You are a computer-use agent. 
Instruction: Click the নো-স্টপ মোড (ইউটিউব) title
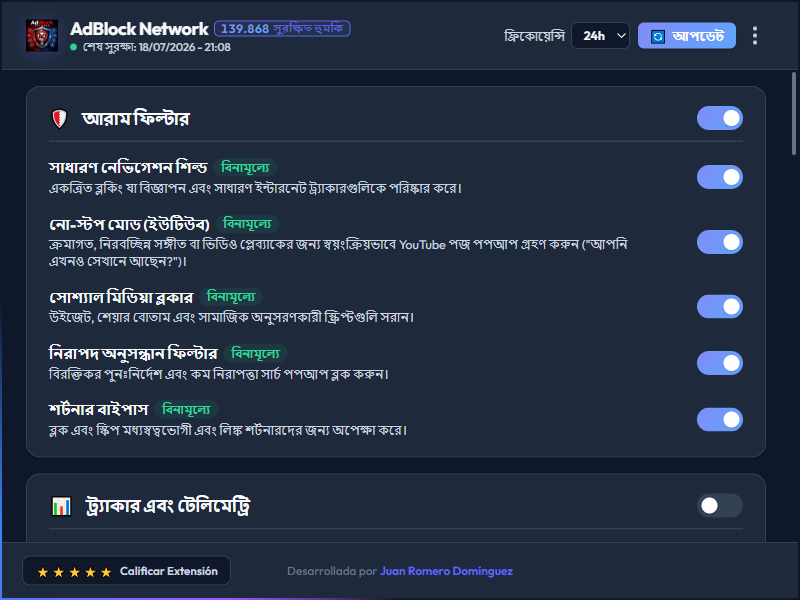tap(130, 224)
